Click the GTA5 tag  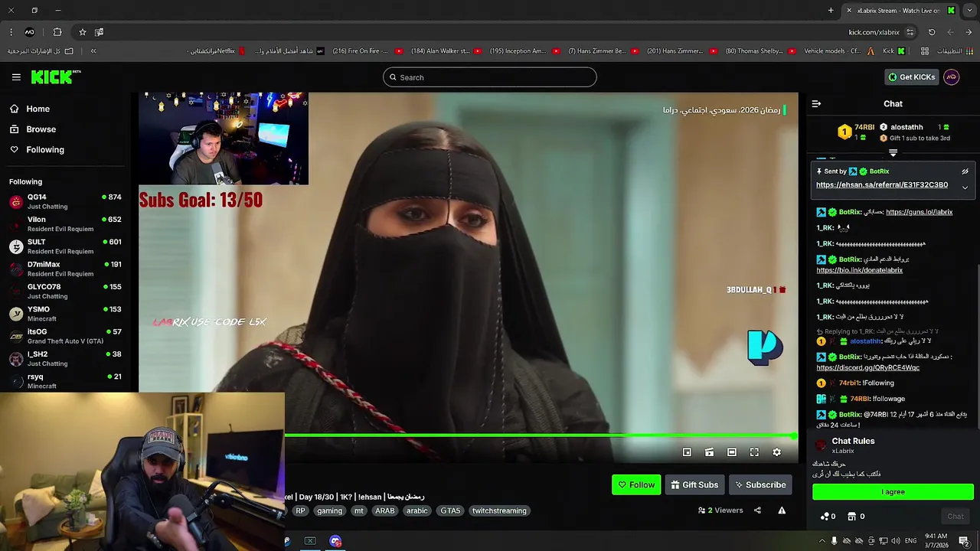[x=450, y=510]
